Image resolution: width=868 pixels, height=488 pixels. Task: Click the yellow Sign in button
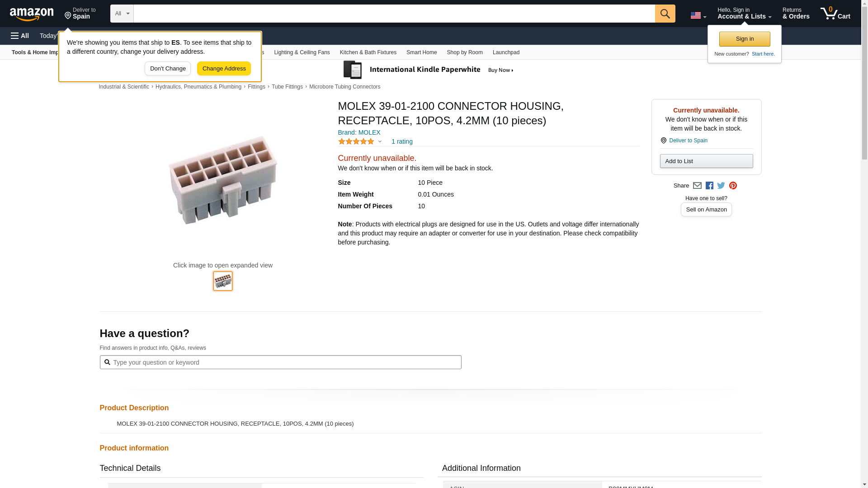click(745, 39)
